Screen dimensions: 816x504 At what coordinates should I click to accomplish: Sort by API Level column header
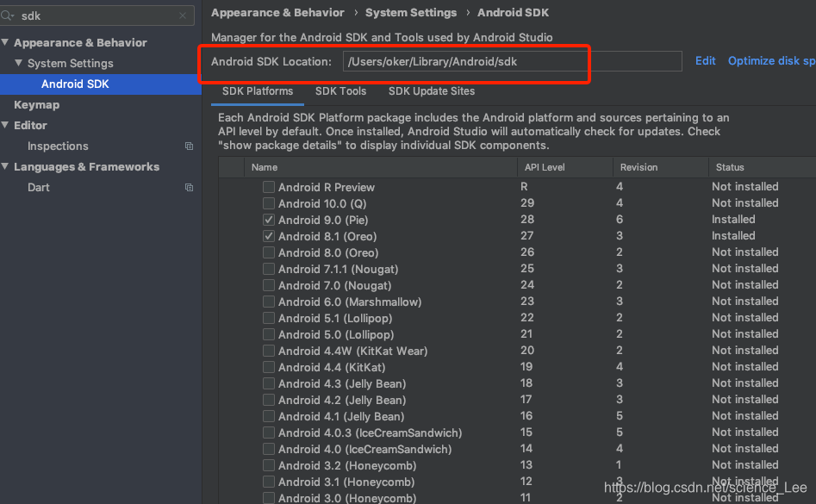(565, 167)
